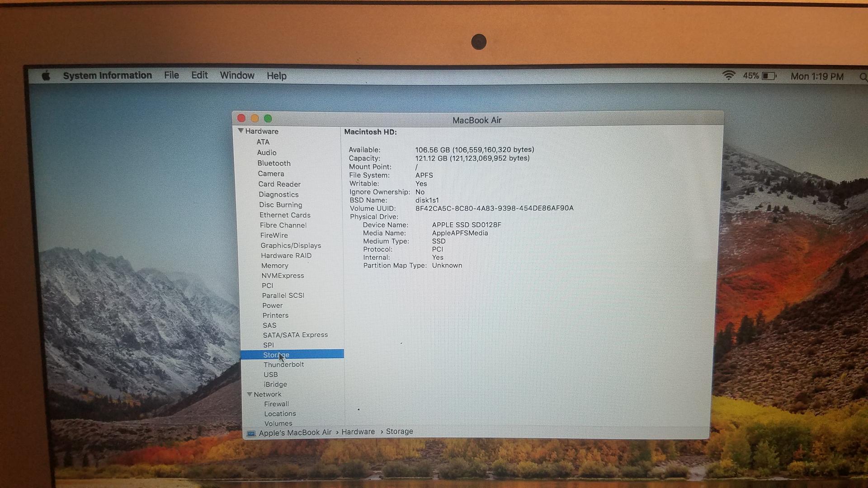This screenshot has height=488, width=868.
Task: Select Locations under Network
Action: click(x=280, y=413)
